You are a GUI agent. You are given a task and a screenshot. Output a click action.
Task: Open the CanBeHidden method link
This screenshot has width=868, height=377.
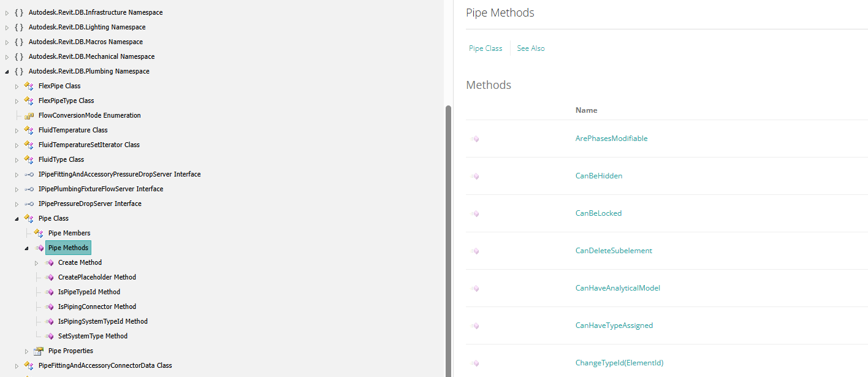click(599, 176)
